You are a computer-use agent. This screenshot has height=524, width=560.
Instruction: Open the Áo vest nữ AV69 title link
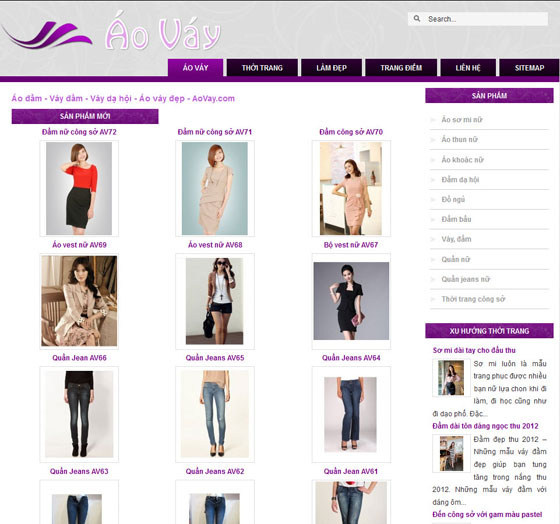(79, 245)
